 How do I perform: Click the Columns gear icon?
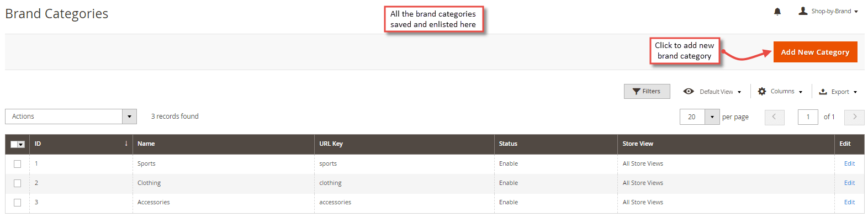click(x=762, y=92)
